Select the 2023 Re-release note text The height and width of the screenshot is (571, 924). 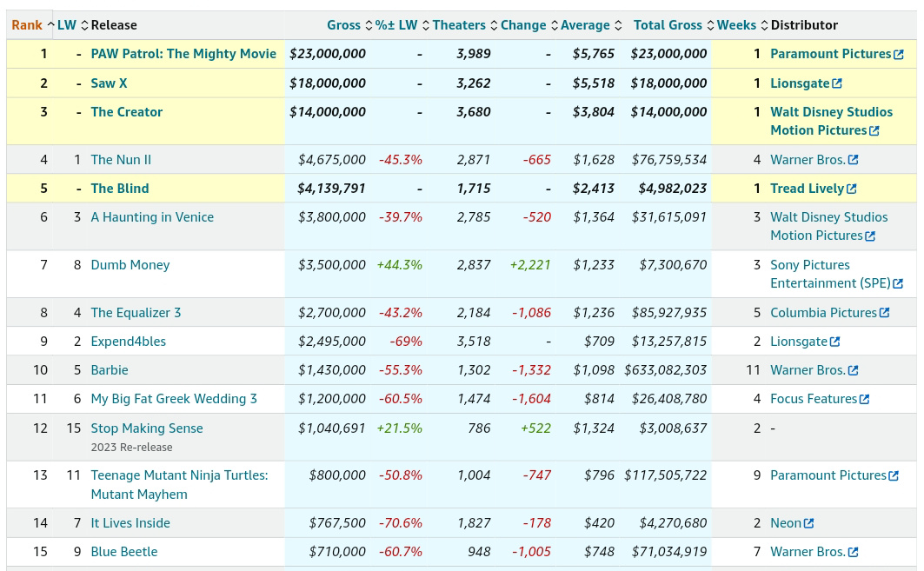pyautogui.click(x=131, y=448)
